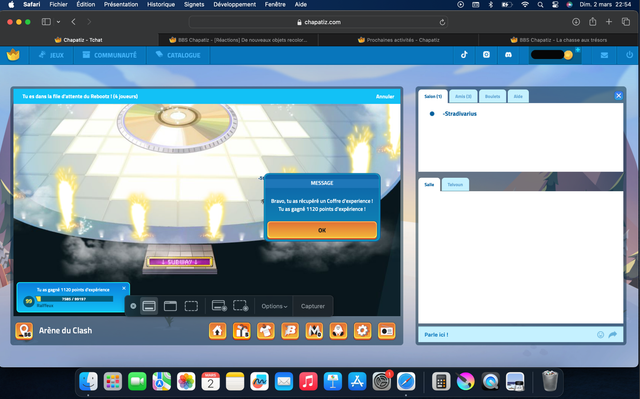
Task: Open the Historique menu in menu bar
Action: [x=161, y=4]
